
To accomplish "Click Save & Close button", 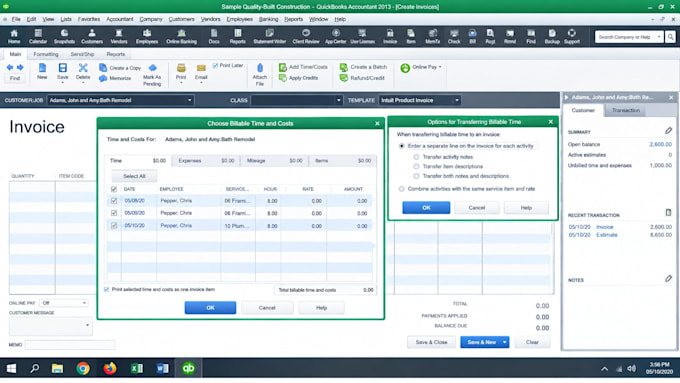I will click(432, 342).
